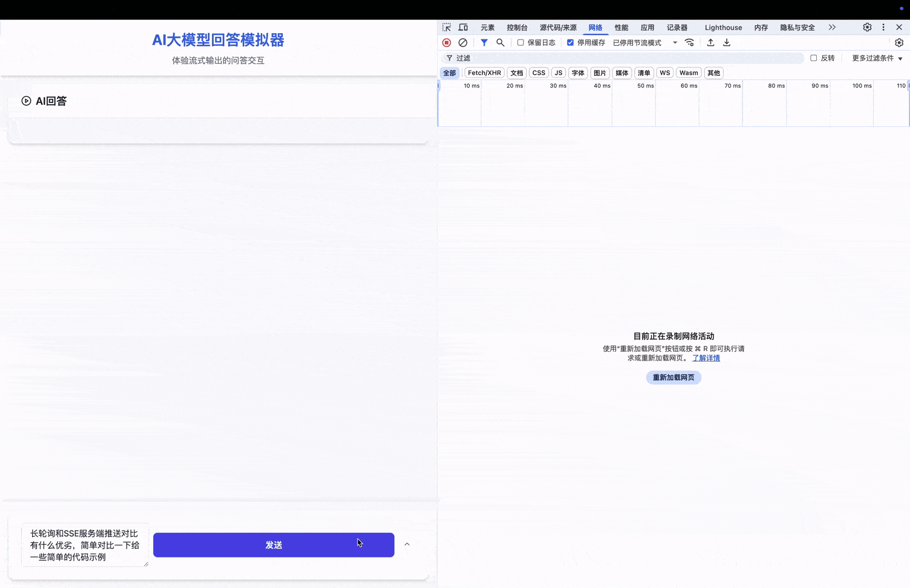The width and height of the screenshot is (910, 588).
Task: Import HAR file with upload icon
Action: [710, 43]
